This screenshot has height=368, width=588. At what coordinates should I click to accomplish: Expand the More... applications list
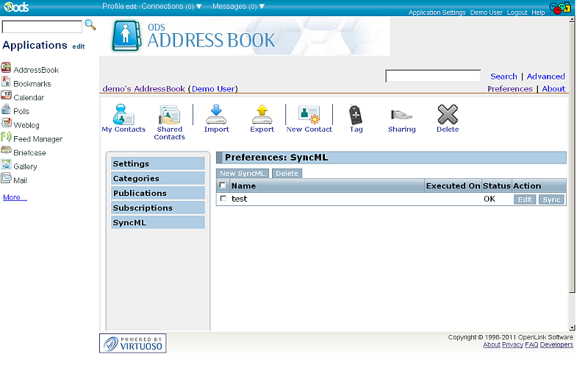[15, 197]
